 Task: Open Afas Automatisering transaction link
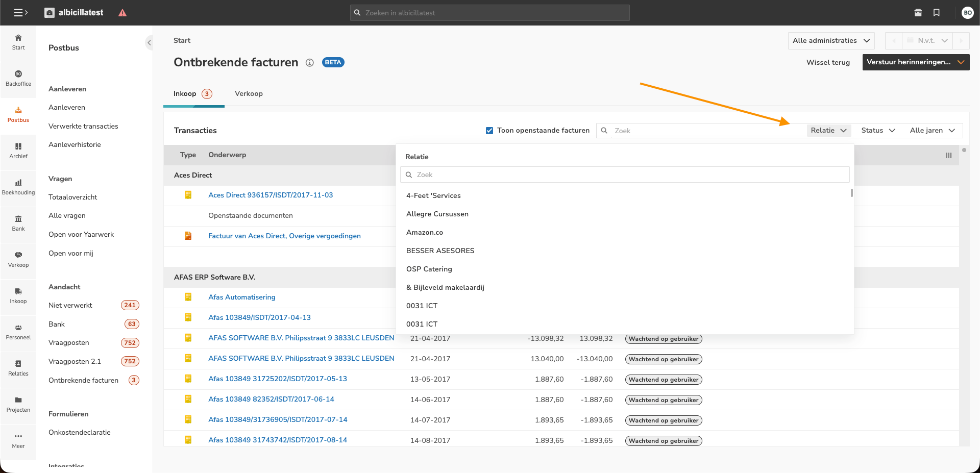point(241,297)
